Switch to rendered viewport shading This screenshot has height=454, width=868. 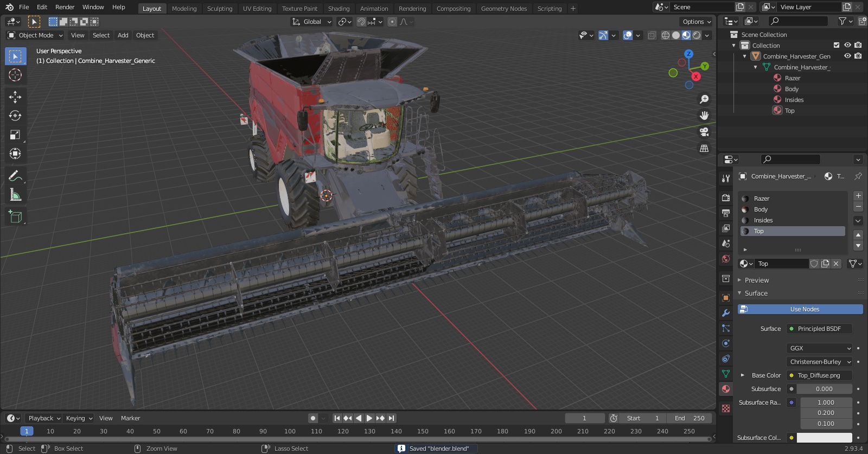697,35
